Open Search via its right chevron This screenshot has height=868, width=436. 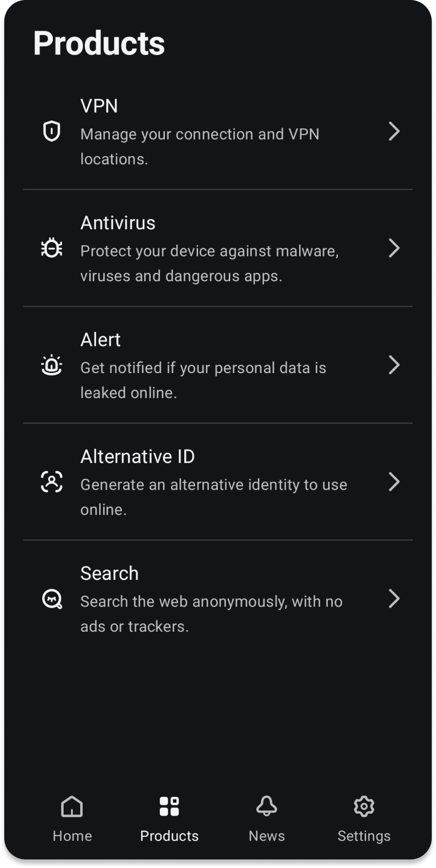(394, 599)
